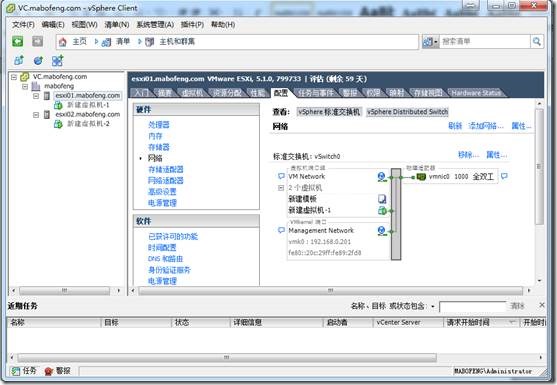The width and height of the screenshot is (557, 385).
Task: Click the mabofeng datacenter icon
Action: [x=36, y=86]
